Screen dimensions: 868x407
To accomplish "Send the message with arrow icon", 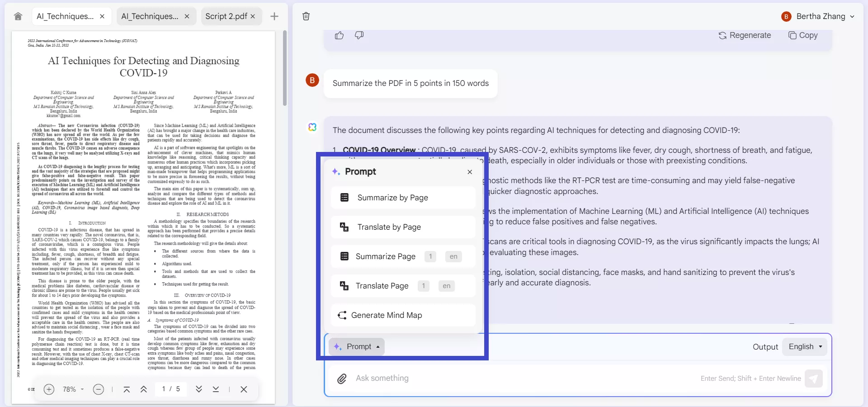I will [x=813, y=379].
